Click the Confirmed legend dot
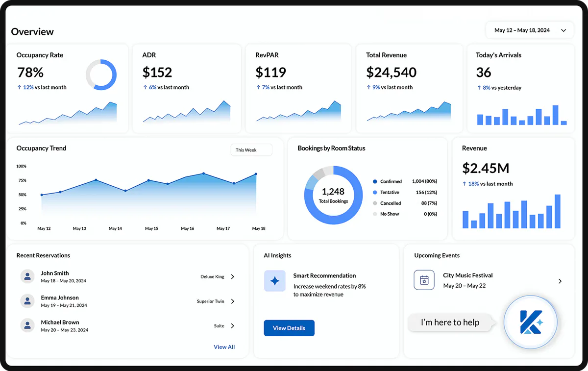588x371 pixels. tap(375, 181)
